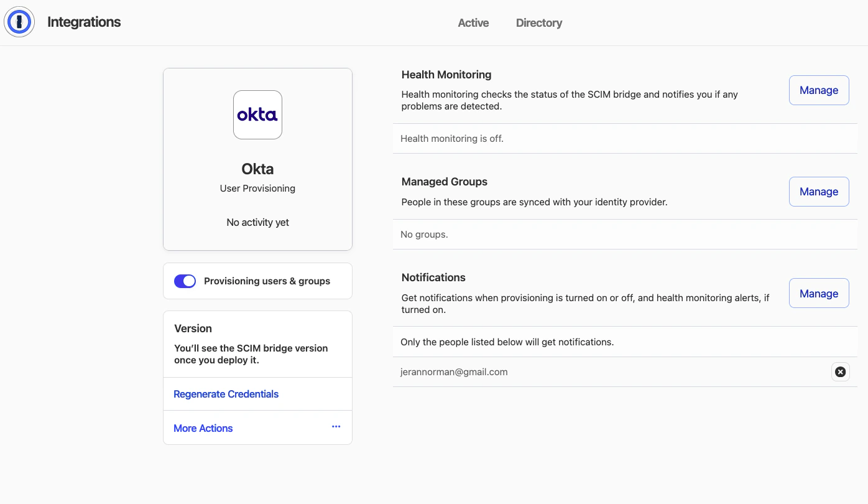Open the More Actions ellipsis menu
Viewport: 868px width, 504px height.
coord(336,427)
